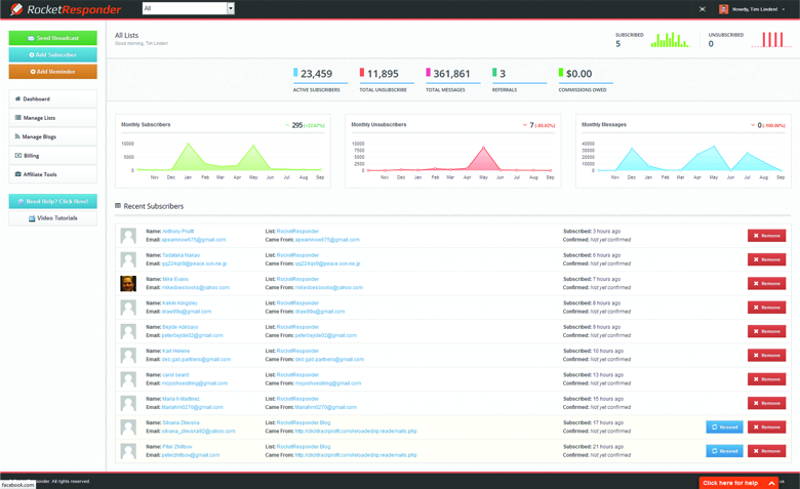The height and width of the screenshot is (489, 800).
Task: Click blue Resend button for 17 hours ago subscriber
Action: [724, 427]
